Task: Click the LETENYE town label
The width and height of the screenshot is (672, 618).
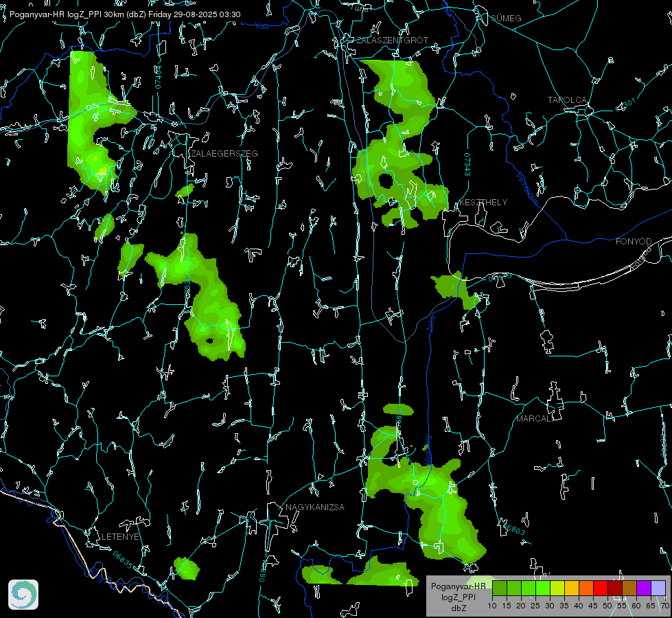Action: [x=120, y=537]
